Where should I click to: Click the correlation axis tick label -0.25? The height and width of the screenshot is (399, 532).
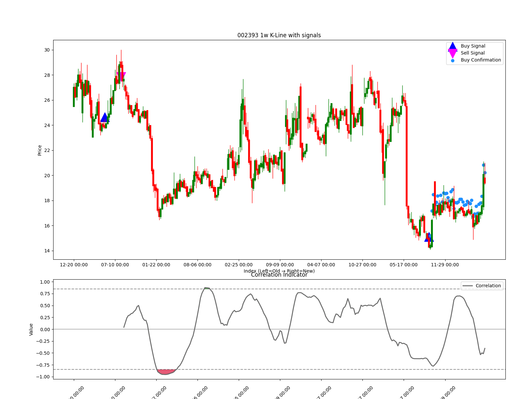coord(43,341)
